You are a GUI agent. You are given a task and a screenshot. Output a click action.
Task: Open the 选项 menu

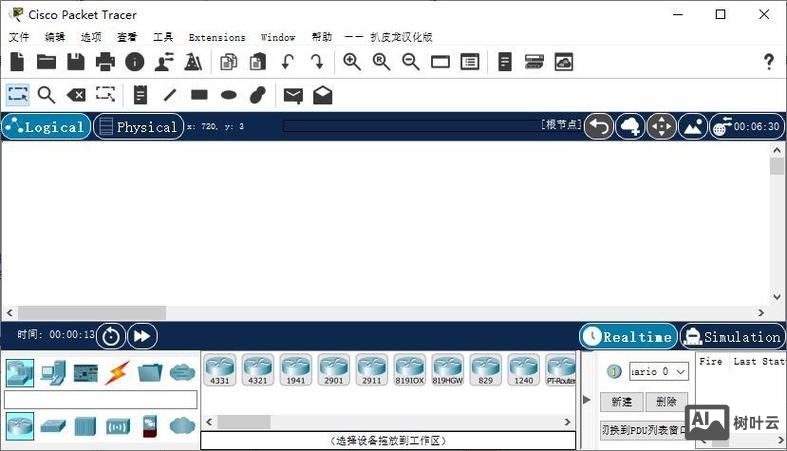(x=91, y=37)
